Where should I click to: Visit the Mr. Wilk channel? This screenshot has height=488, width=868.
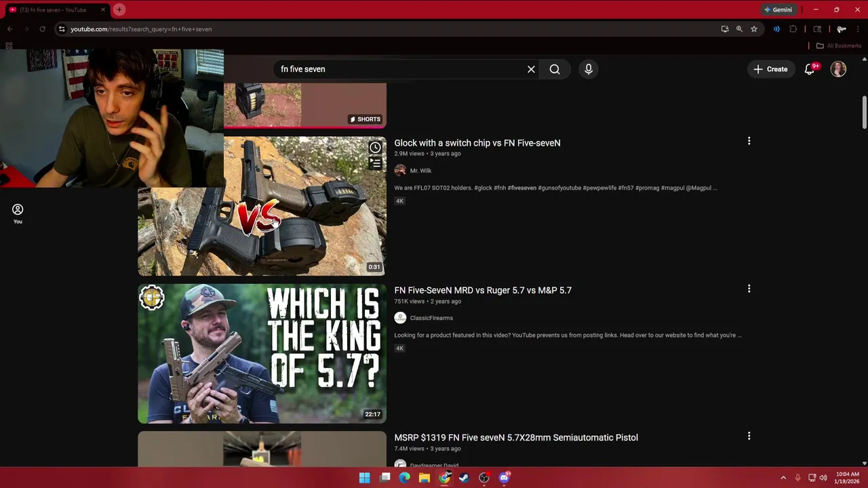point(420,171)
